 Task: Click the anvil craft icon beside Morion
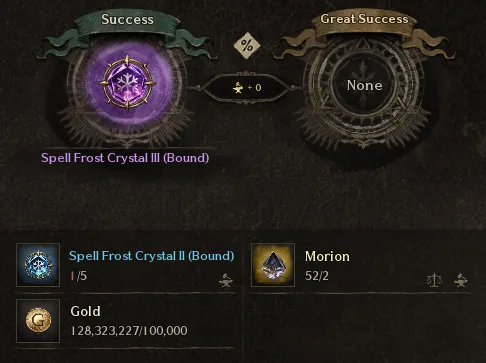coord(461,280)
